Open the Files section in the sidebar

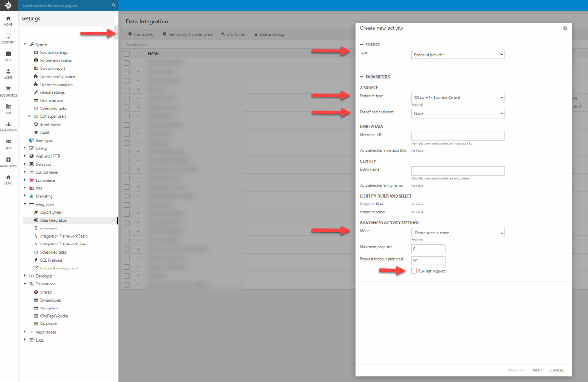(x=8, y=54)
